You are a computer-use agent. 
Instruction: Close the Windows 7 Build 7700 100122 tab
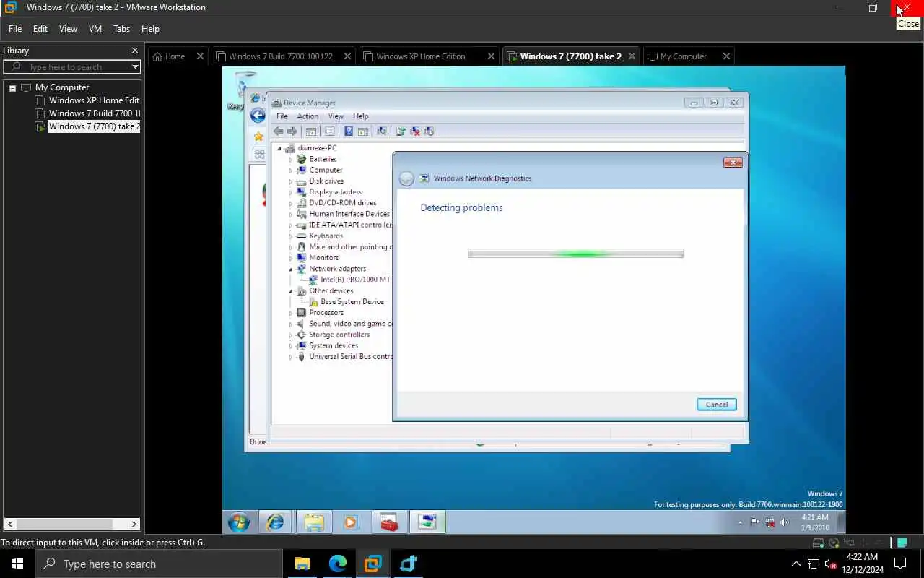tap(347, 56)
